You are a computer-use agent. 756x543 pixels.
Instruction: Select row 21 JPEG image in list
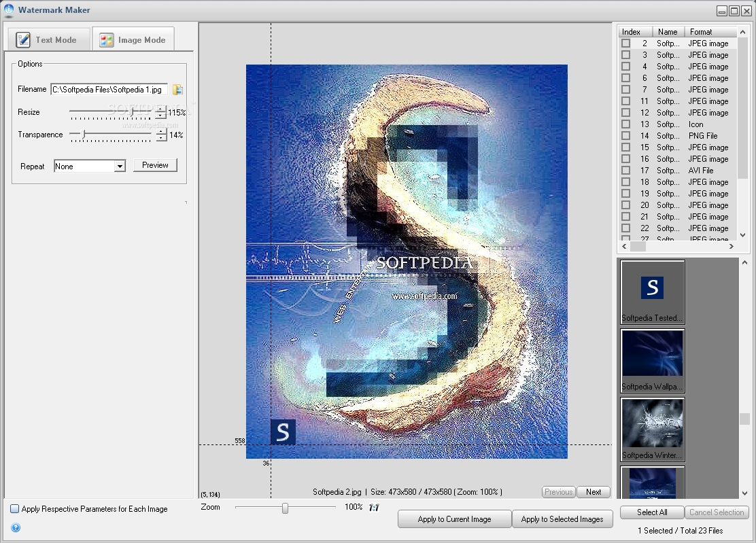[678, 217]
